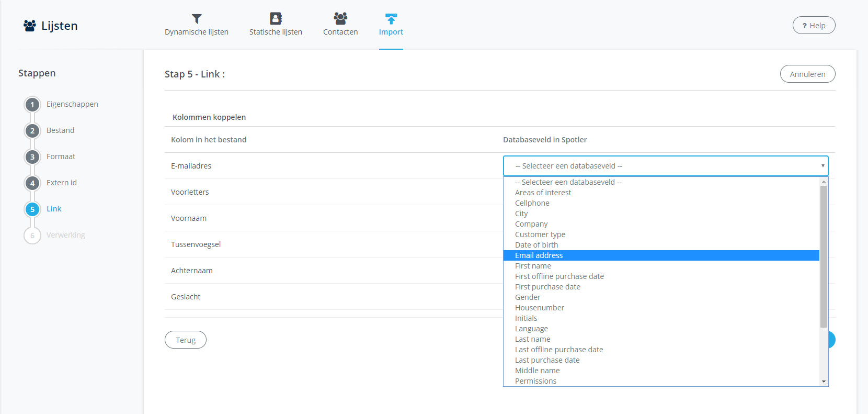Click the dropdown list scrollbar down arrow

coord(824,382)
